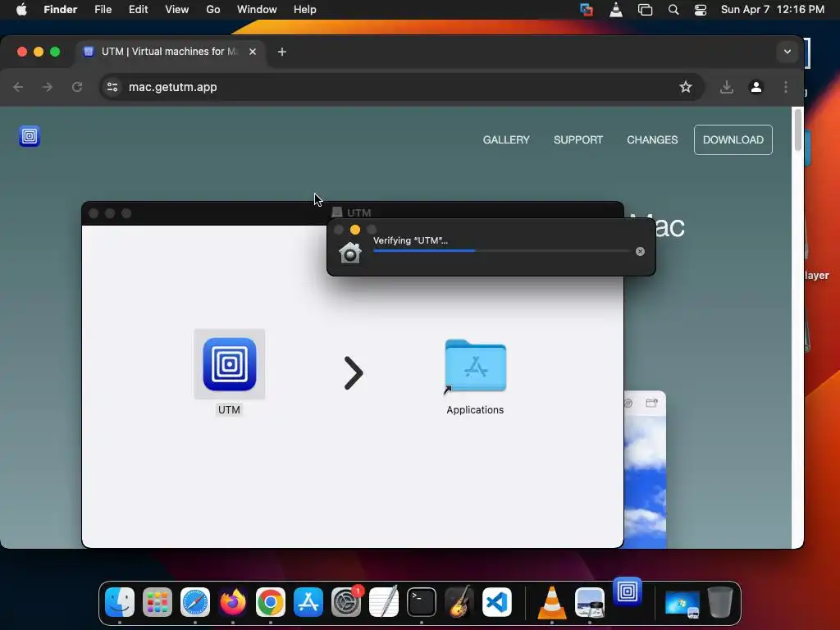Launch Visual Studio Code from the Dock
This screenshot has width=840, height=630.
click(x=497, y=602)
